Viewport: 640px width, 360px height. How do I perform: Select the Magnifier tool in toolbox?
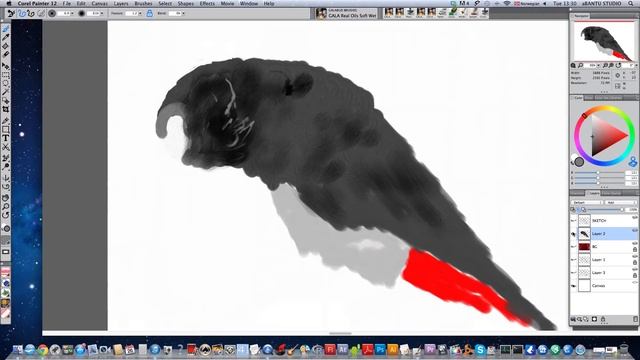click(6, 206)
